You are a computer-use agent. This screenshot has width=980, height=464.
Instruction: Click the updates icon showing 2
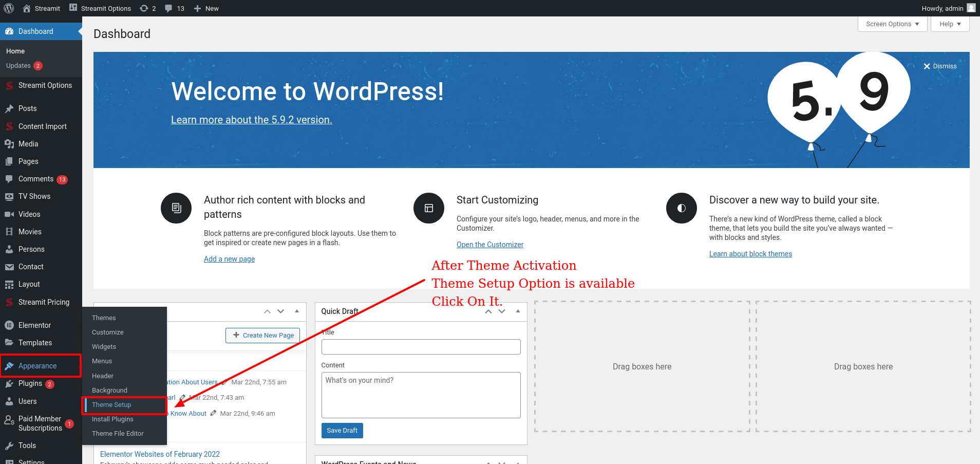[148, 8]
